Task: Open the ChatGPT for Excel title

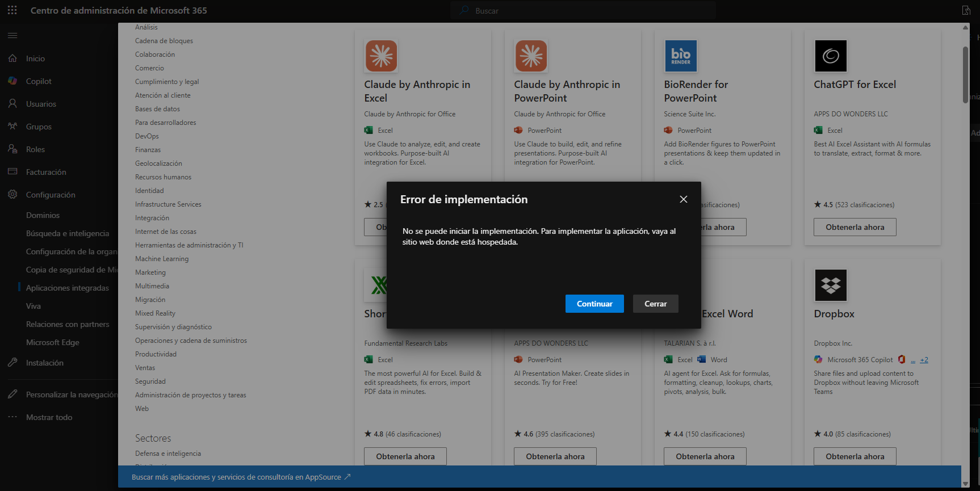Action: pos(855,85)
